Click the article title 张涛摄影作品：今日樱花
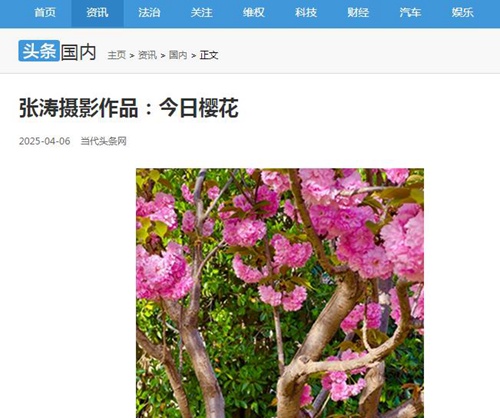500x418 pixels. (129, 108)
